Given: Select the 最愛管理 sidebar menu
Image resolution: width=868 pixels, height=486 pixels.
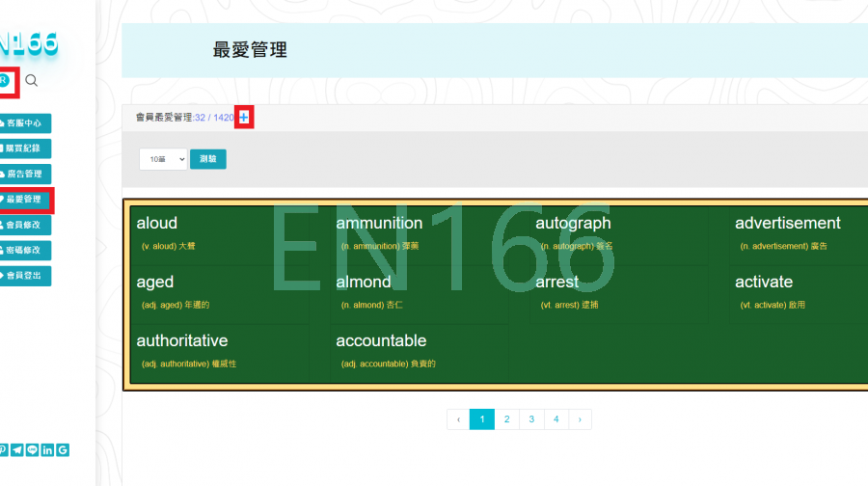Looking at the screenshot, I should (x=25, y=200).
